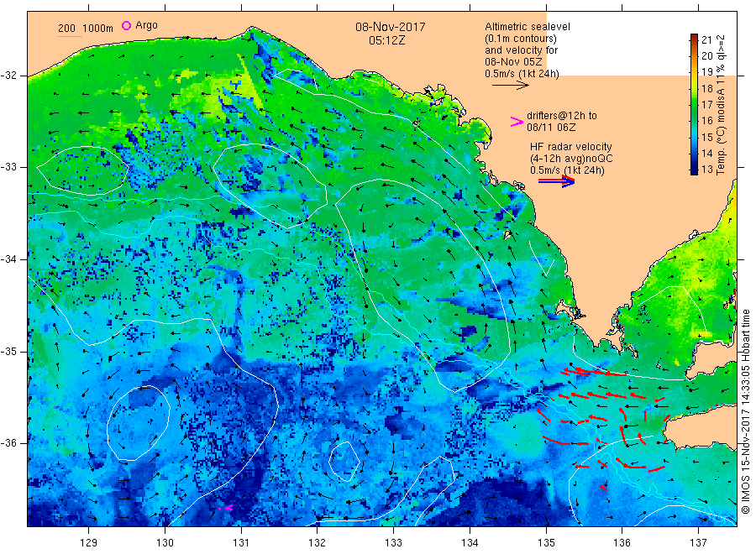Click the time text 05:12Z
Viewport: 756px width, 554px height.
(x=387, y=40)
